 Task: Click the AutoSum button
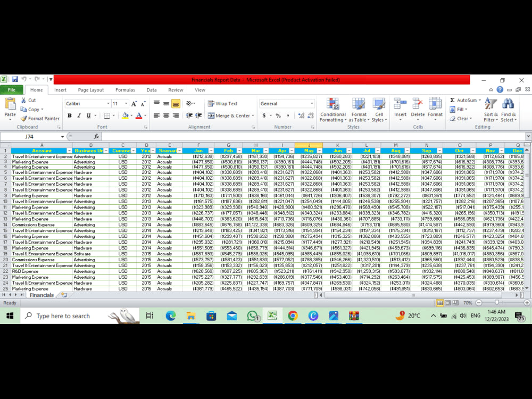click(463, 100)
